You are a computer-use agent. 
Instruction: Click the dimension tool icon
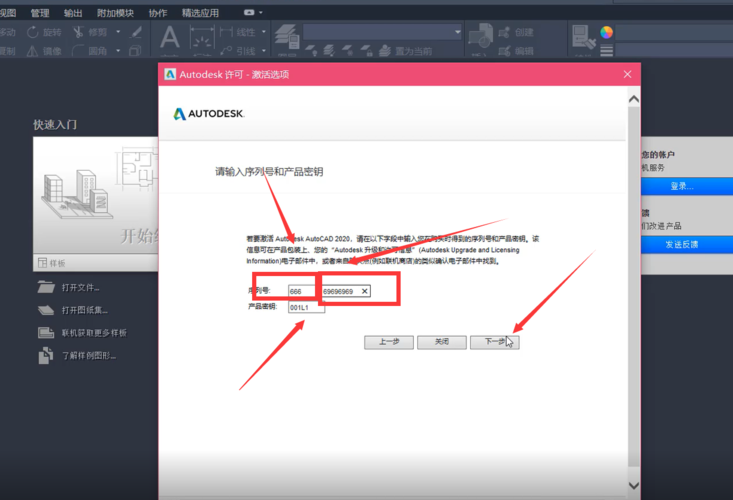[202, 37]
